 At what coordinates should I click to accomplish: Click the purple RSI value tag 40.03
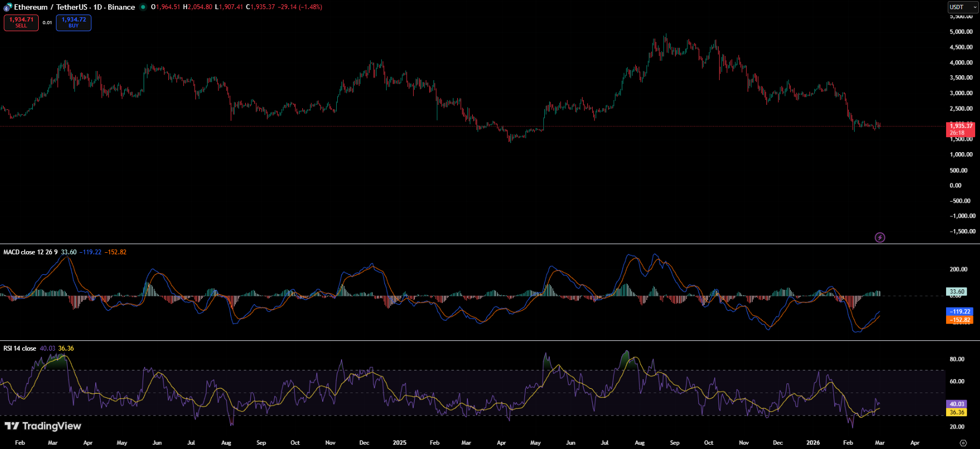tap(956, 404)
